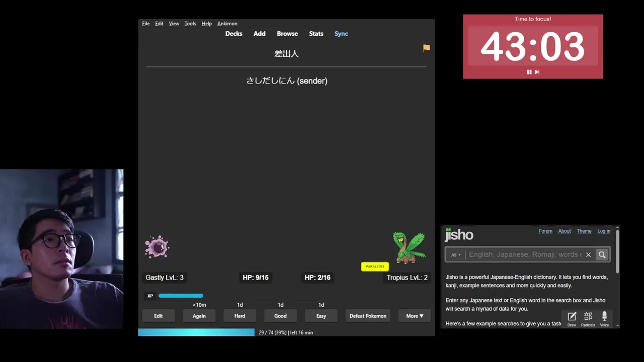The width and height of the screenshot is (644, 362).
Task: Click Sync in Anki top bar
Action: click(341, 34)
